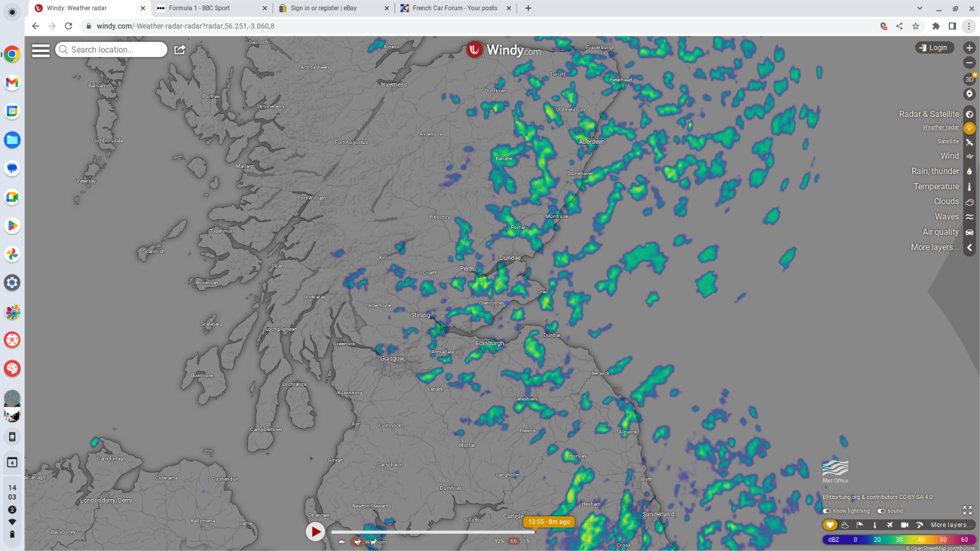Open the airports layer airplane icon
Image resolution: width=980 pixels, height=551 pixels.
point(889,525)
